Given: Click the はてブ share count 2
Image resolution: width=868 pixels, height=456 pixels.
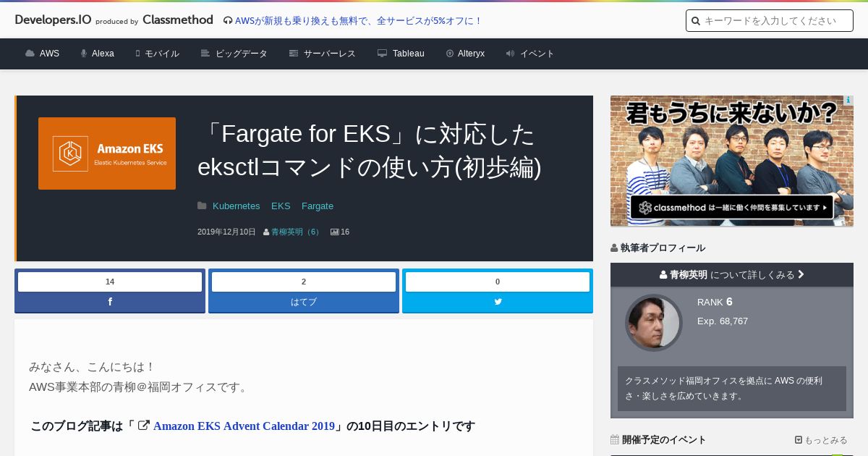Looking at the screenshot, I should 304,282.
